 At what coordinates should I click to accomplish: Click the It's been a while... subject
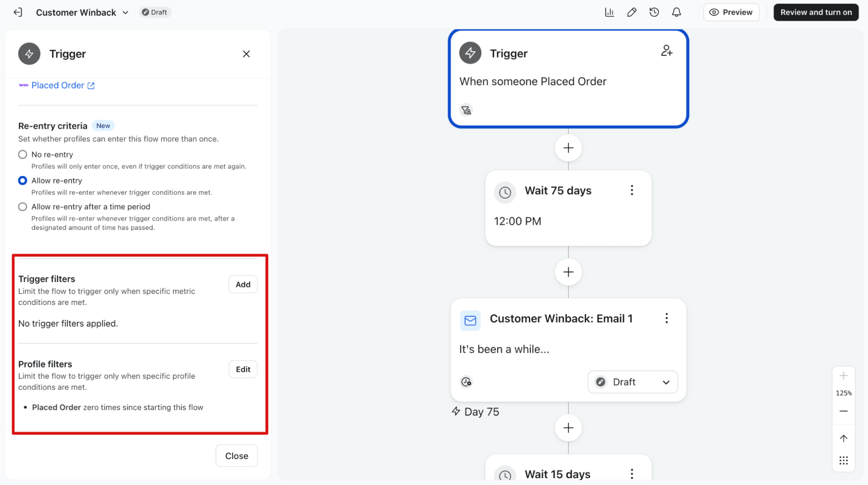504,349
